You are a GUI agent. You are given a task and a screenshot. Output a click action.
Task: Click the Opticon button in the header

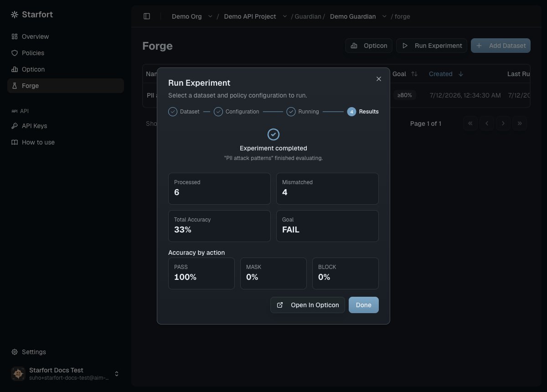click(369, 46)
